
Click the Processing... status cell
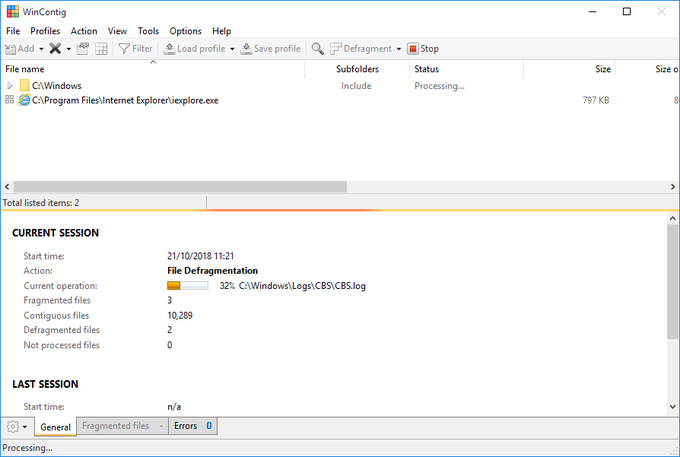tap(439, 86)
